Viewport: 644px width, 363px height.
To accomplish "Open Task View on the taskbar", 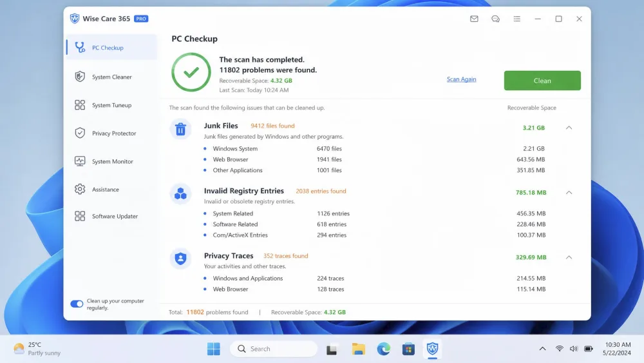I will (332, 349).
